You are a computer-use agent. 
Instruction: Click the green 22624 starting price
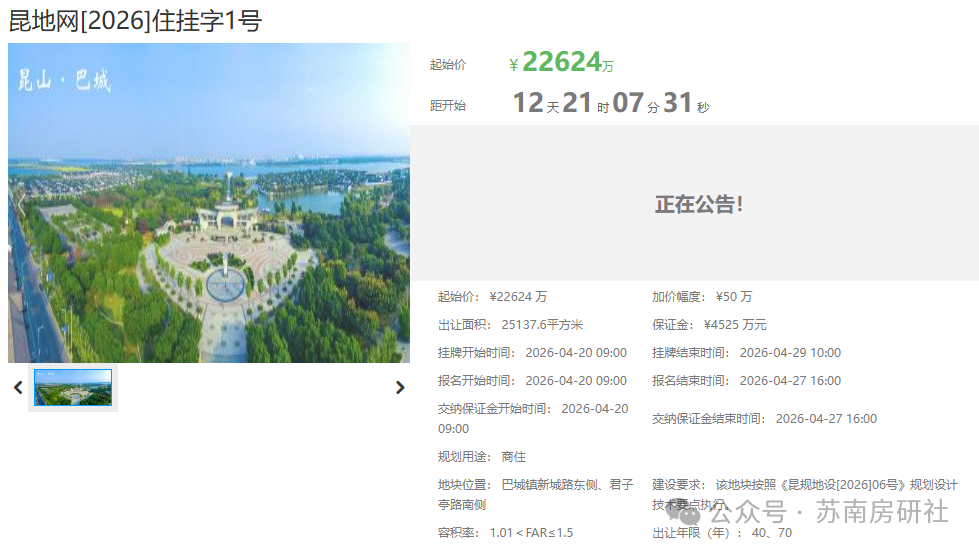point(561,62)
